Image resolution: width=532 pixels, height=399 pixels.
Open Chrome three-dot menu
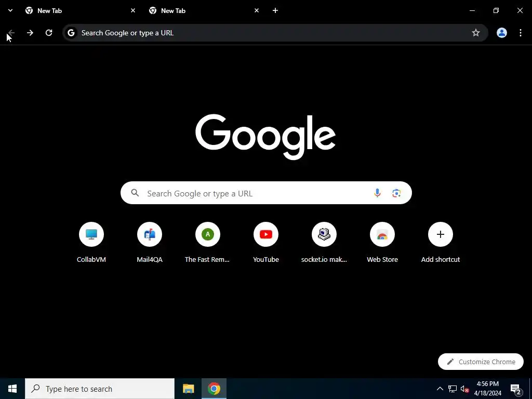(520, 33)
